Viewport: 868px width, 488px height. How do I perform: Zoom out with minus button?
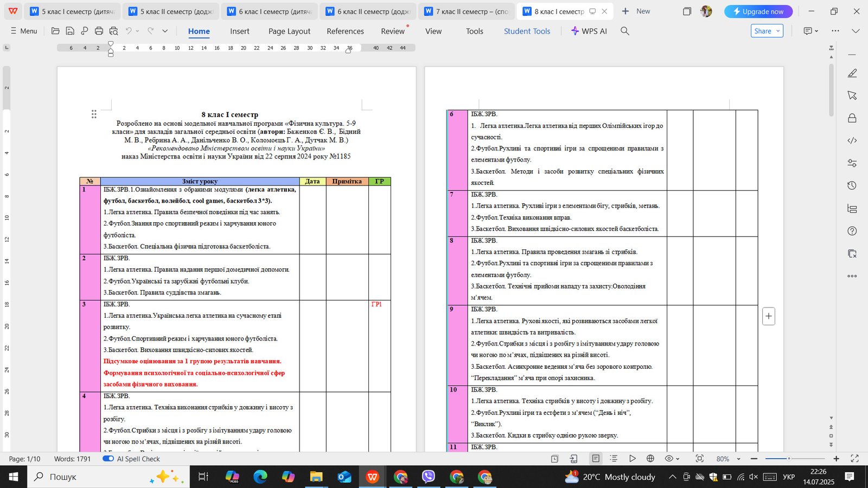(754, 459)
